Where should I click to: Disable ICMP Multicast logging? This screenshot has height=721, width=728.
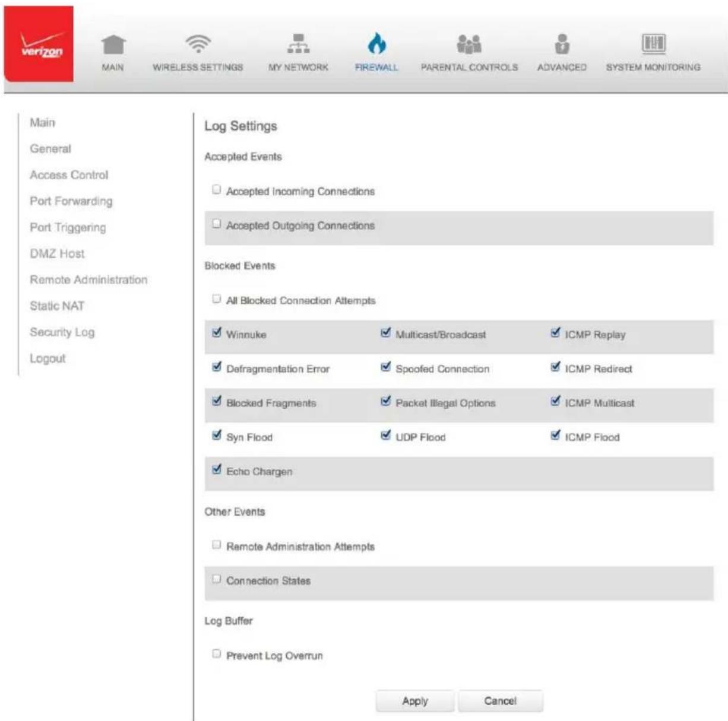555,402
